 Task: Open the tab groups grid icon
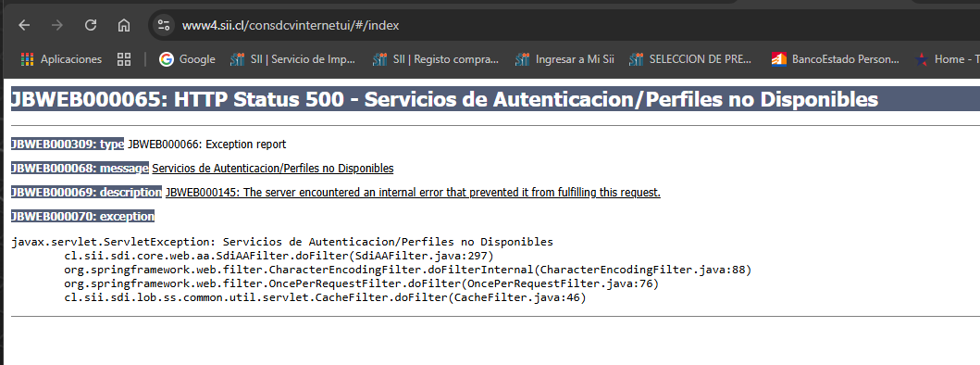pos(124,59)
